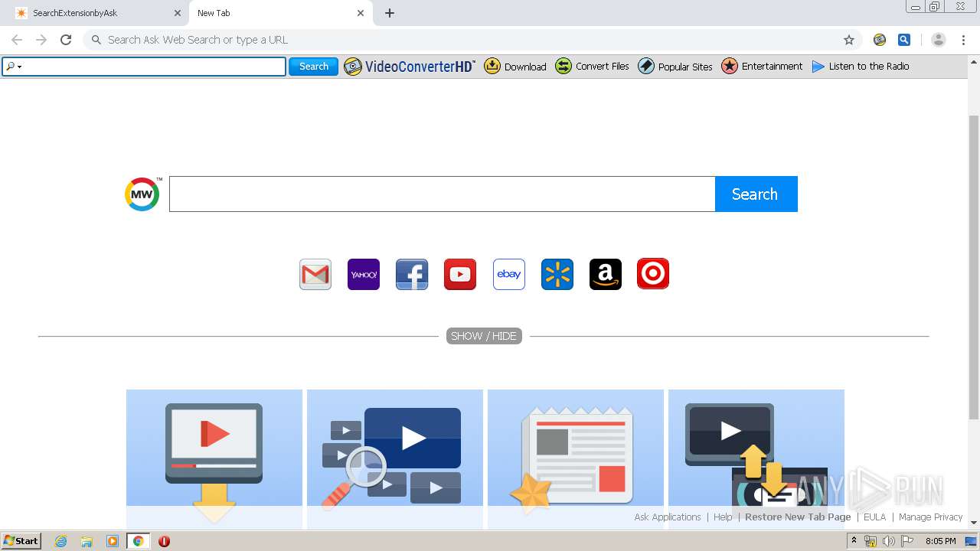Go forward with the browser forward arrow

(x=41, y=40)
